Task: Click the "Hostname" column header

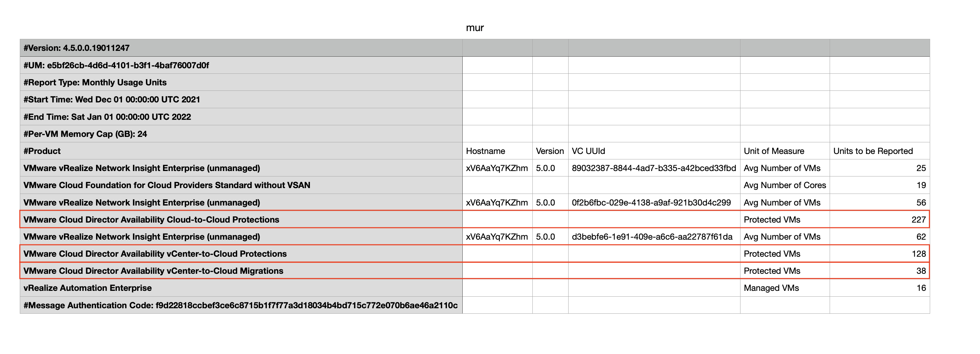Action: [x=497, y=151]
